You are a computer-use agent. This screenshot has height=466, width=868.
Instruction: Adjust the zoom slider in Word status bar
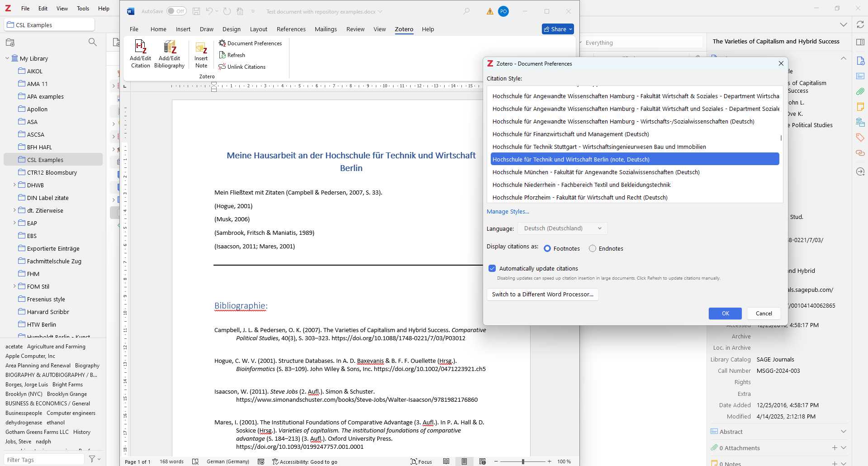coord(523,461)
